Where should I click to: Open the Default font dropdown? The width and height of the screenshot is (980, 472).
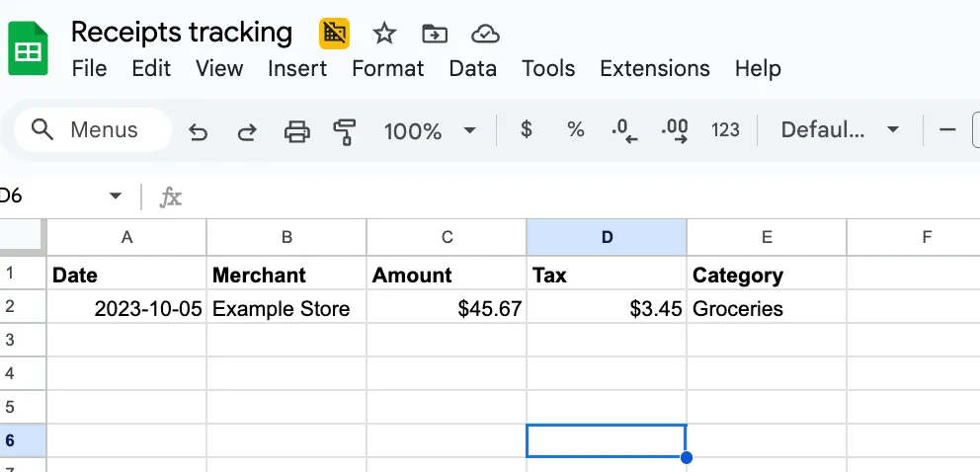pos(840,130)
